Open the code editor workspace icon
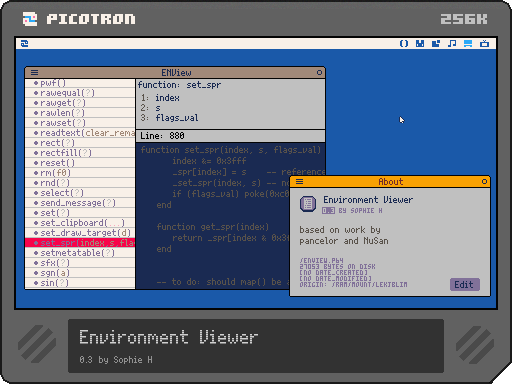This screenshot has height=384, width=512. pyautogui.click(x=404, y=44)
